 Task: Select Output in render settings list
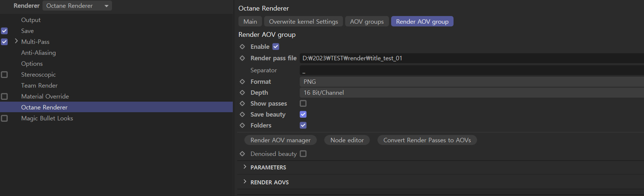31,20
